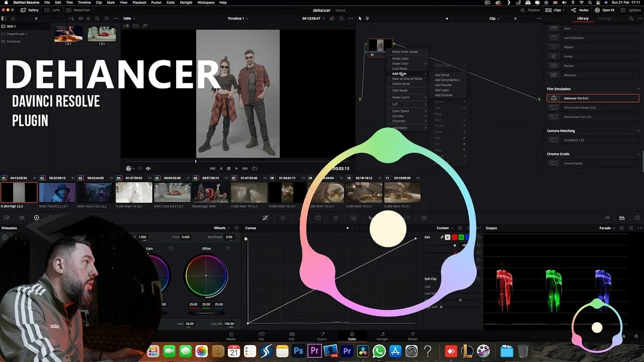644x362 pixels.
Task: Toggle the Y luminance curve channel
Action: tap(448, 237)
